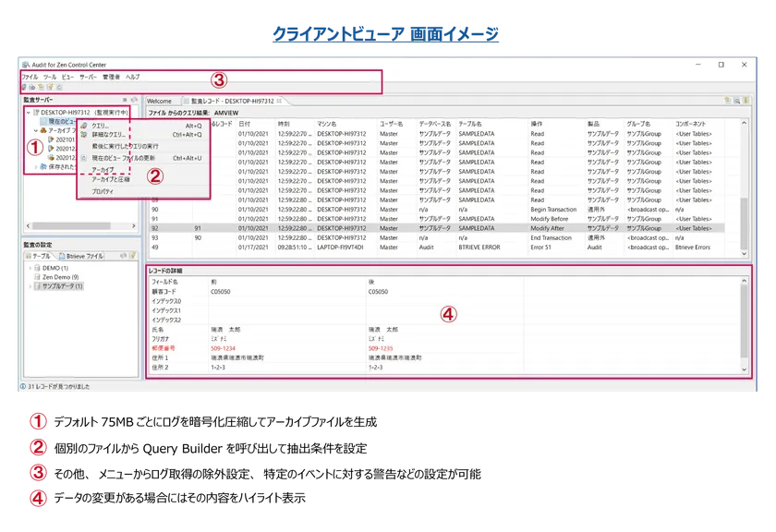Image resolution: width=776 pixels, height=532 pixels.
Task: Click the Btrieve ファイル tab page icon
Action: click(62, 257)
